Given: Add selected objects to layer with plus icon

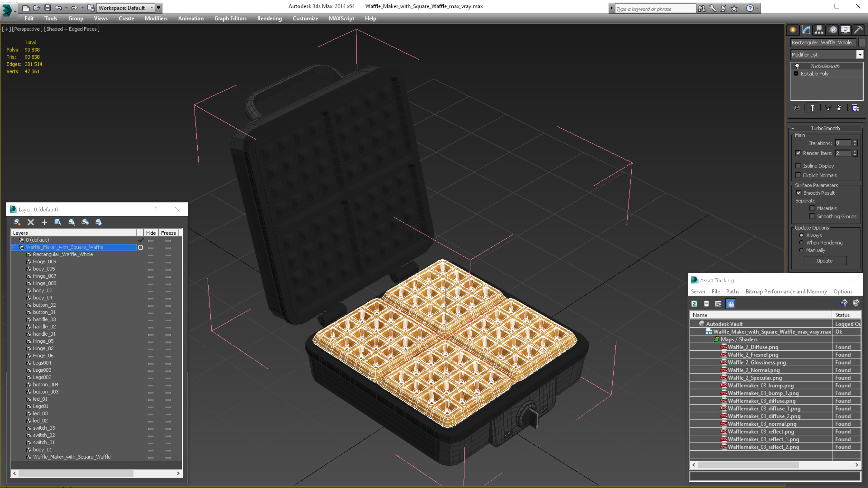Looking at the screenshot, I should click(x=44, y=222).
